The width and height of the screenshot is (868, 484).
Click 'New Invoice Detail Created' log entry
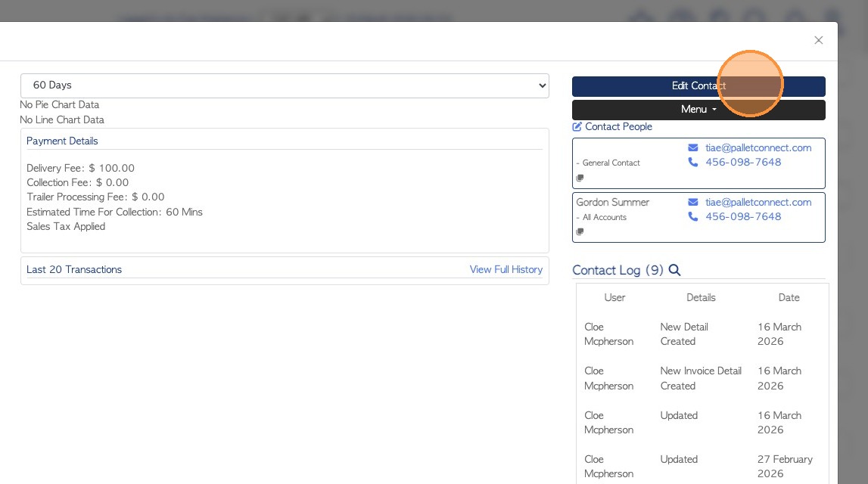(x=701, y=378)
